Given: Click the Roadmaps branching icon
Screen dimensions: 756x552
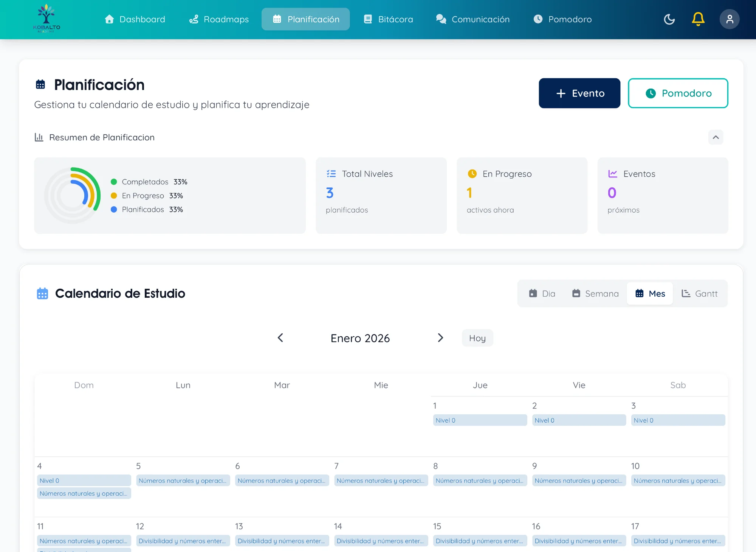Looking at the screenshot, I should point(194,19).
